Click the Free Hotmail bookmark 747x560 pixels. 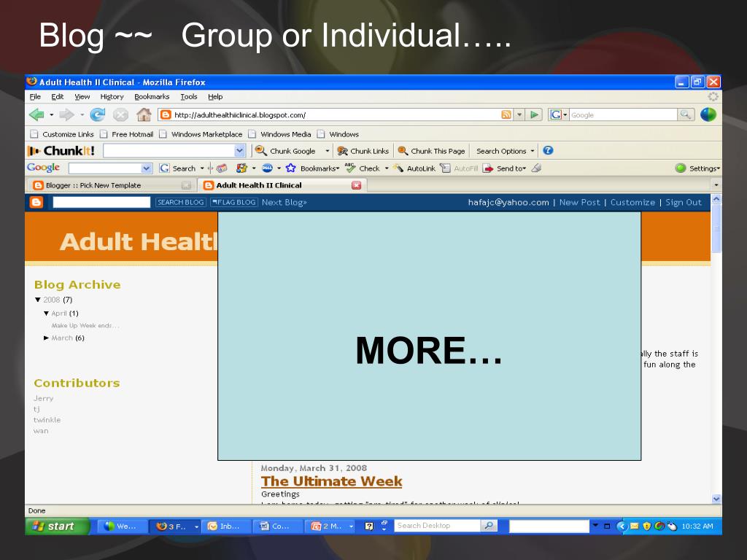pyautogui.click(x=127, y=134)
